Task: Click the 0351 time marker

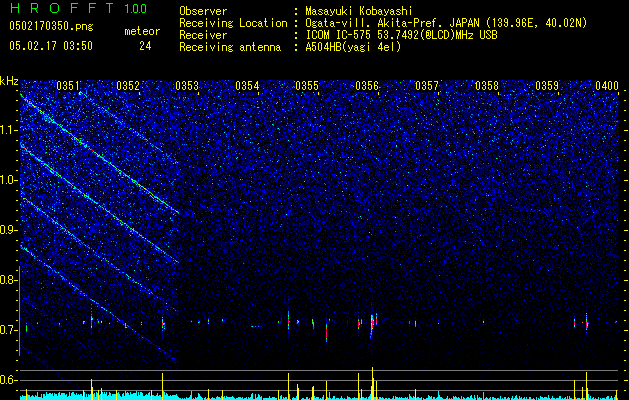Action: (68, 86)
